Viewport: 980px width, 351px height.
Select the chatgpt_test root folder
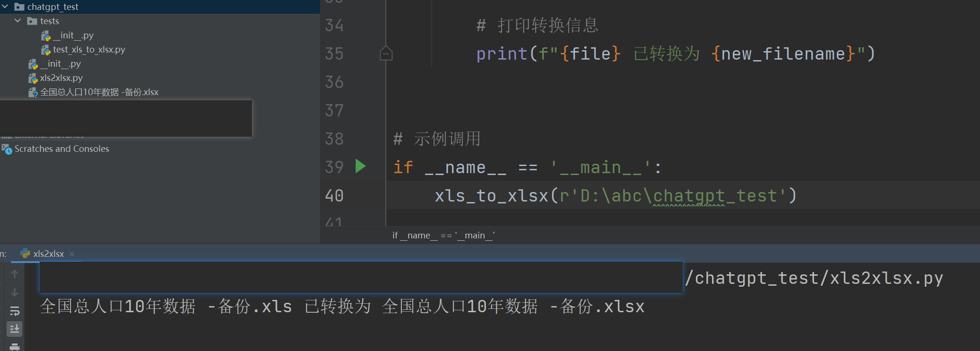point(52,7)
